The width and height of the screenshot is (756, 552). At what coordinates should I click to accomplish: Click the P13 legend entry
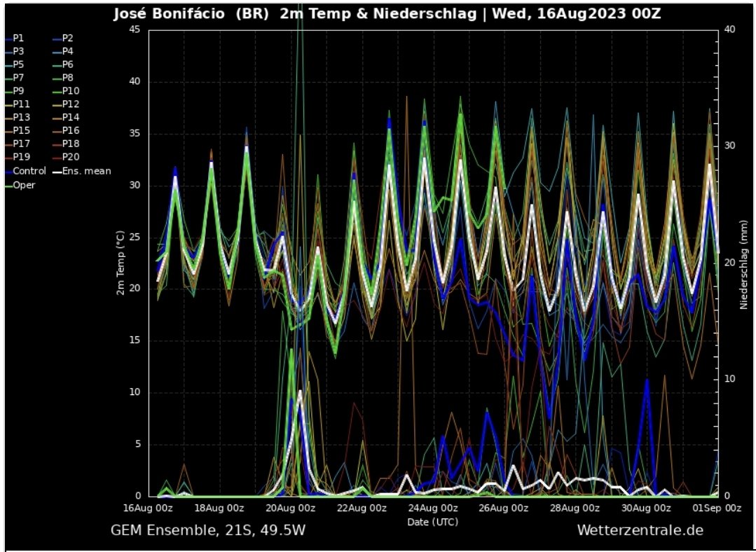click(18, 117)
